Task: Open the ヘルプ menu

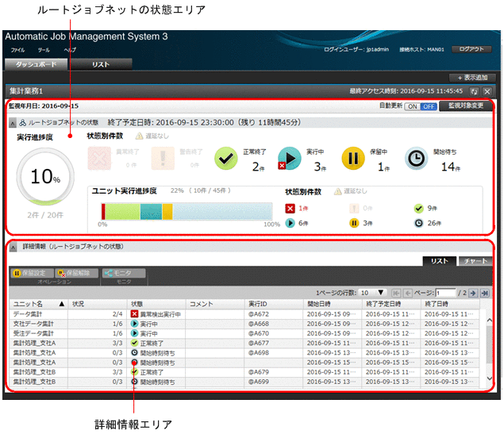Action: 70,50
